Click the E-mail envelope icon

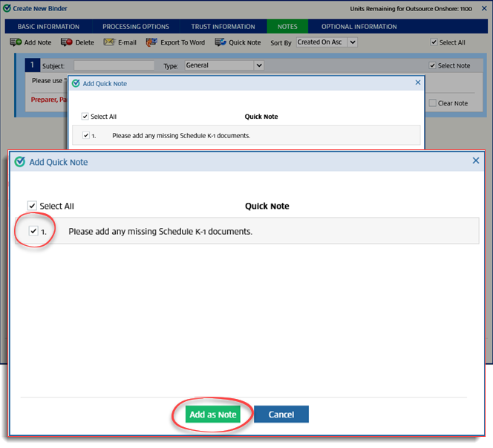pos(109,42)
